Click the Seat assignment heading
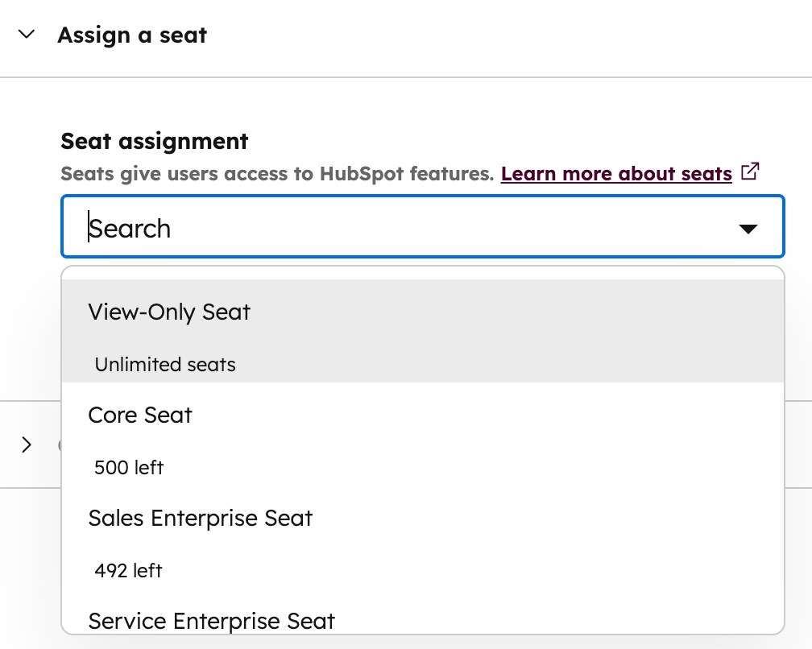Screen dimensions: 812x649 pyautogui.click(x=154, y=141)
